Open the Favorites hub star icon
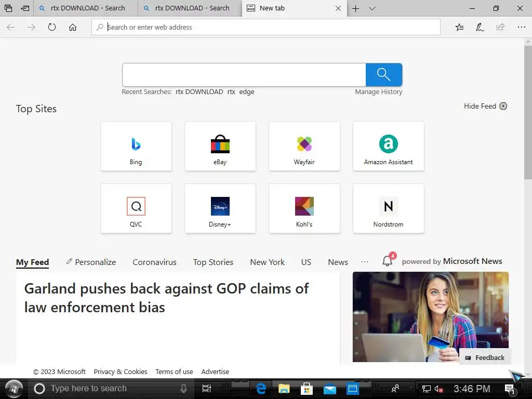 (x=459, y=27)
